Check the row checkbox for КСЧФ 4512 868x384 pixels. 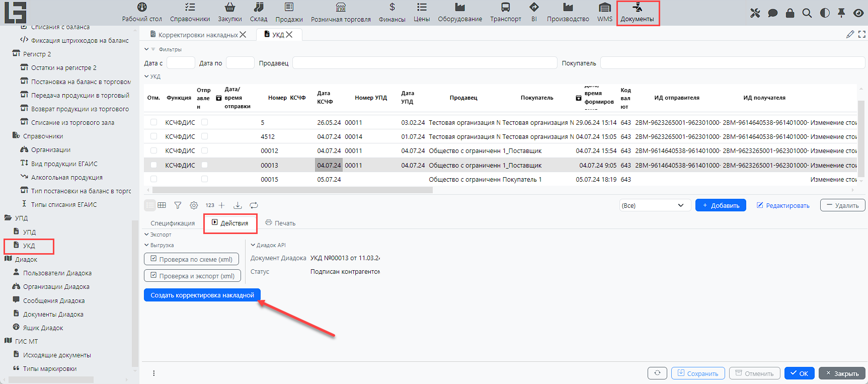(x=154, y=136)
